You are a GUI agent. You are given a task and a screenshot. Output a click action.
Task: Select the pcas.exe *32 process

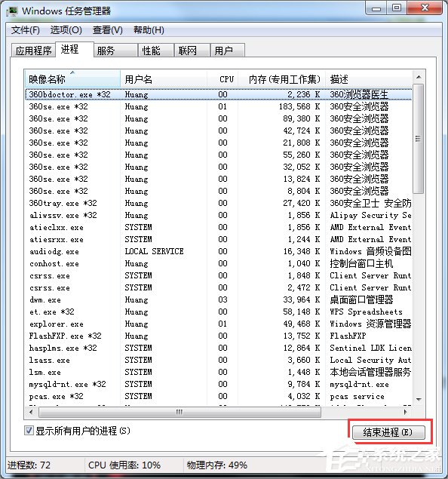point(219,396)
